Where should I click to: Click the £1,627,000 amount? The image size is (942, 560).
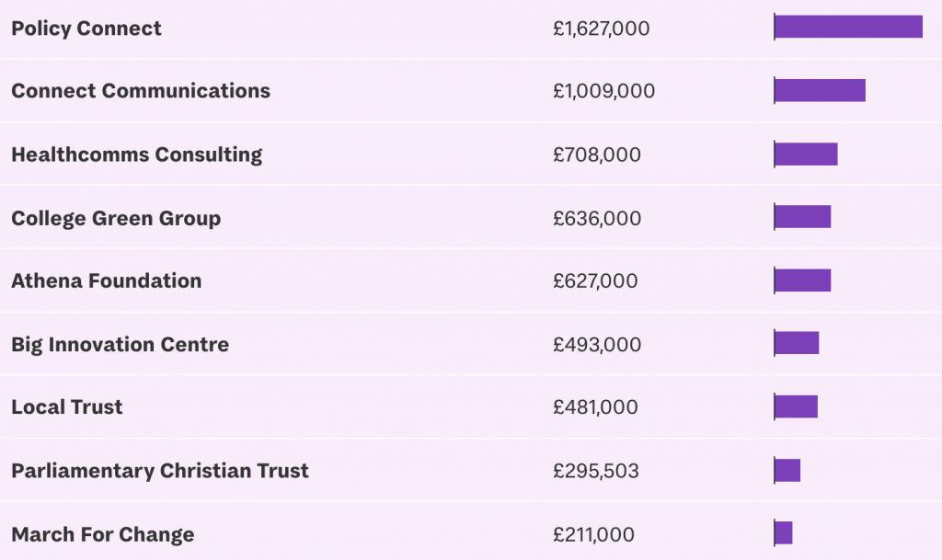602,29
